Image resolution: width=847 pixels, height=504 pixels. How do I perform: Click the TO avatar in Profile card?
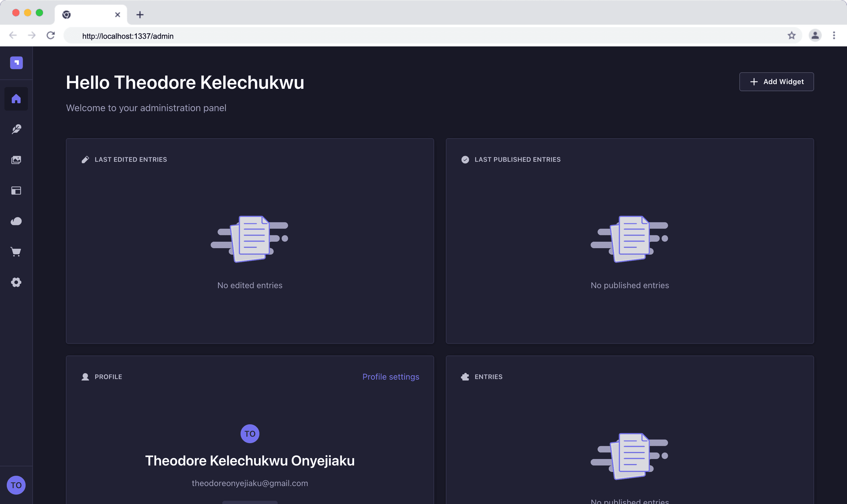click(x=250, y=434)
